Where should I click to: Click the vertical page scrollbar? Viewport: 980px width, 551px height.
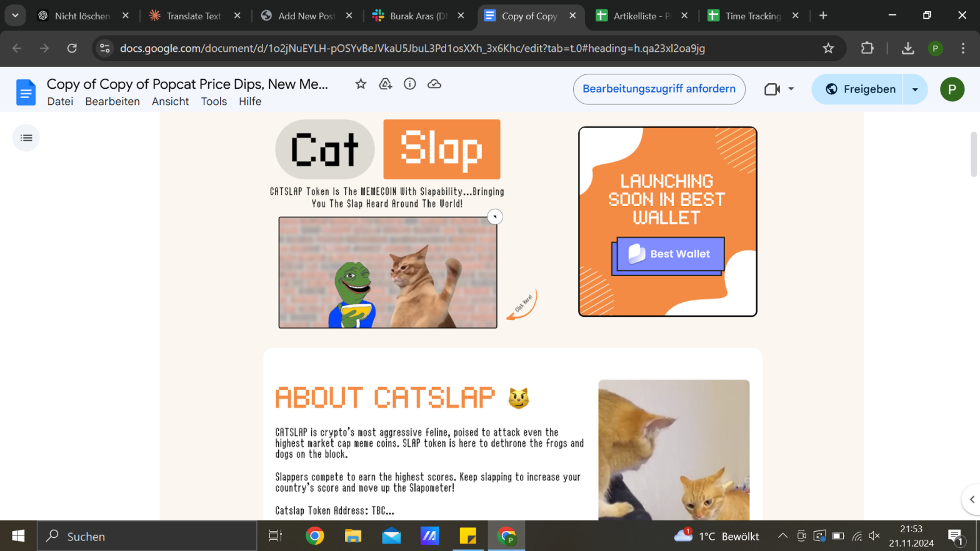[x=973, y=154]
